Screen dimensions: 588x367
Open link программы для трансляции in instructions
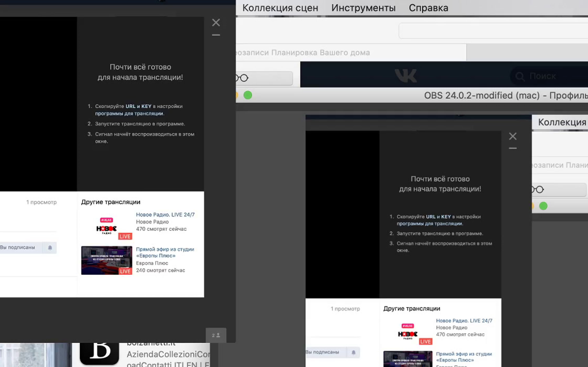click(x=129, y=114)
